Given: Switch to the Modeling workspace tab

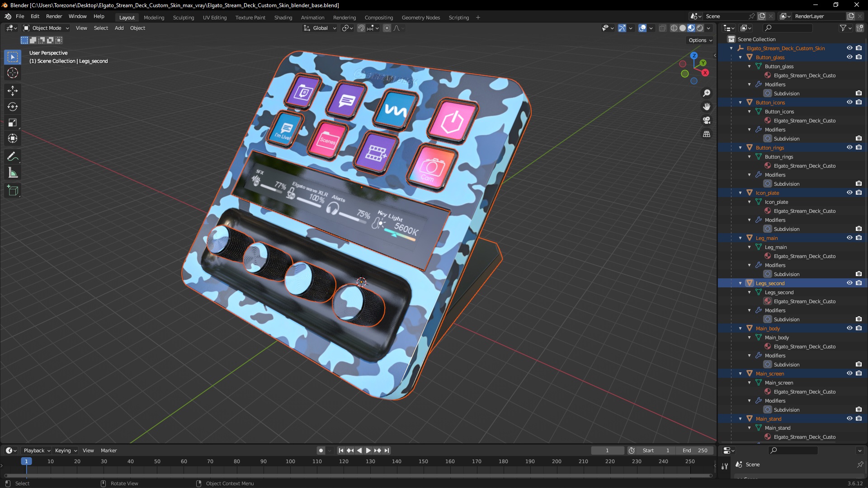Looking at the screenshot, I should [x=154, y=18].
